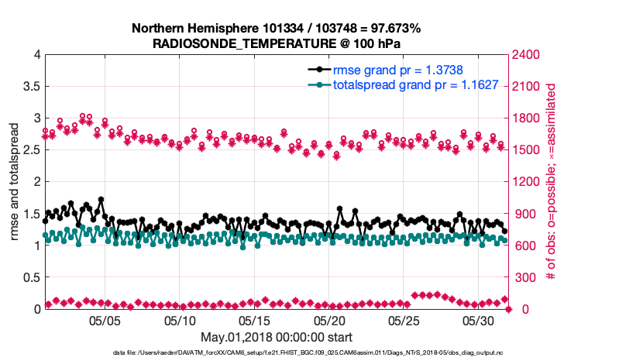This screenshot has height=364, width=643.
Task: Click the last red marker at the right axis bottom
Action: pos(509,309)
